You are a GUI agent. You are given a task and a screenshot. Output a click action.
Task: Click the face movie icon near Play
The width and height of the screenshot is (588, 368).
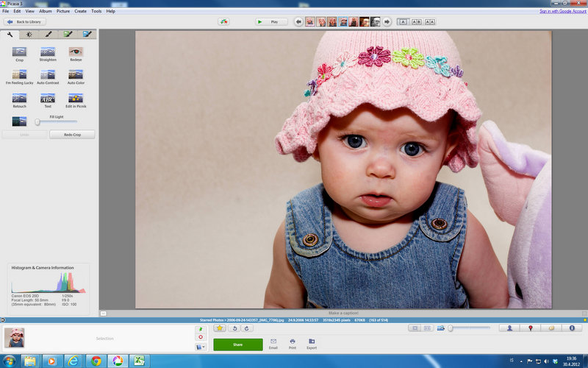click(223, 22)
